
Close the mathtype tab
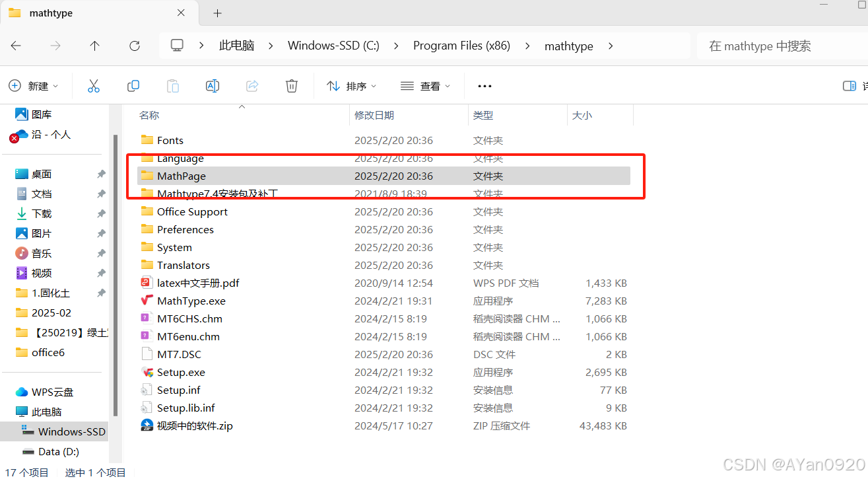click(x=181, y=13)
